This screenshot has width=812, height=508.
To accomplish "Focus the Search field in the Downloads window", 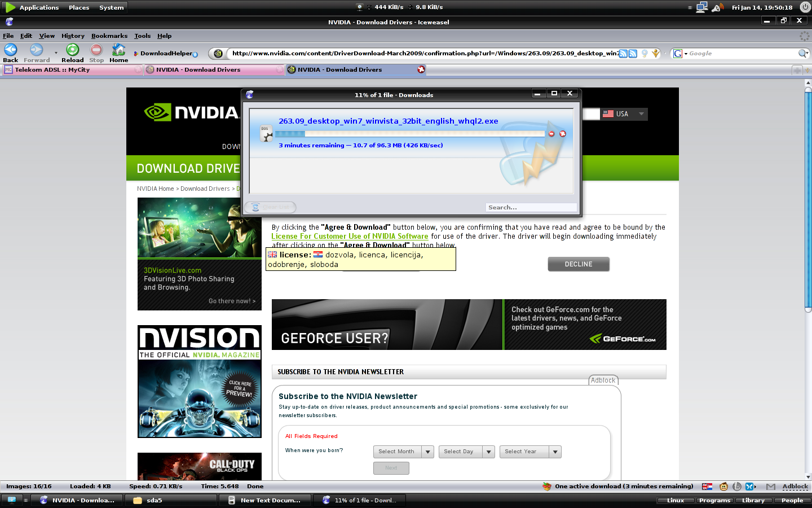I will coord(531,208).
